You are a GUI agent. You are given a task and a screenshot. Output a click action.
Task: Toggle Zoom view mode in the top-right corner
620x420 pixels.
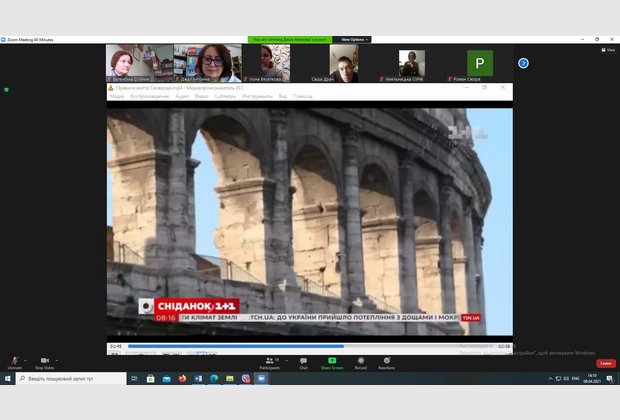click(611, 49)
